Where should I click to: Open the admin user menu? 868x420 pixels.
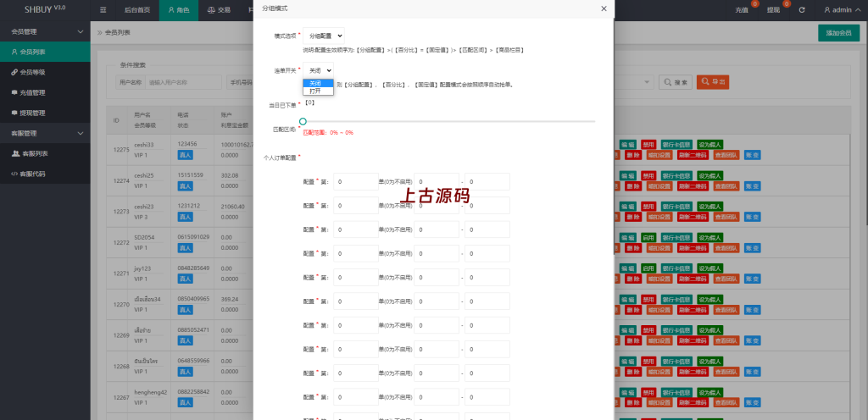pyautogui.click(x=842, y=10)
